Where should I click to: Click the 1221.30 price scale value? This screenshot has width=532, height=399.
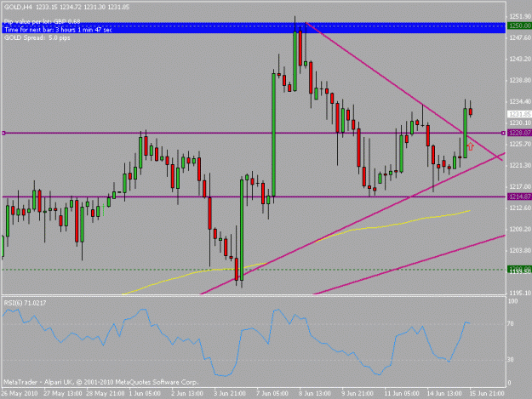point(520,165)
